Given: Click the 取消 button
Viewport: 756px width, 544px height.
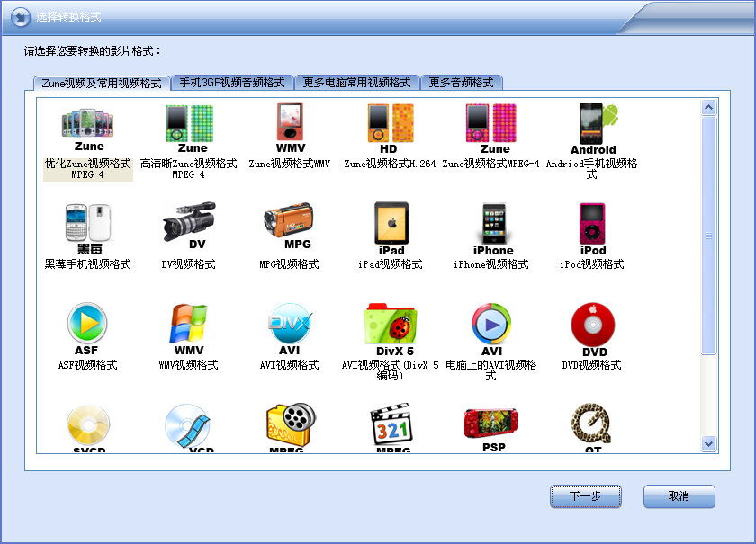Looking at the screenshot, I should click(679, 496).
